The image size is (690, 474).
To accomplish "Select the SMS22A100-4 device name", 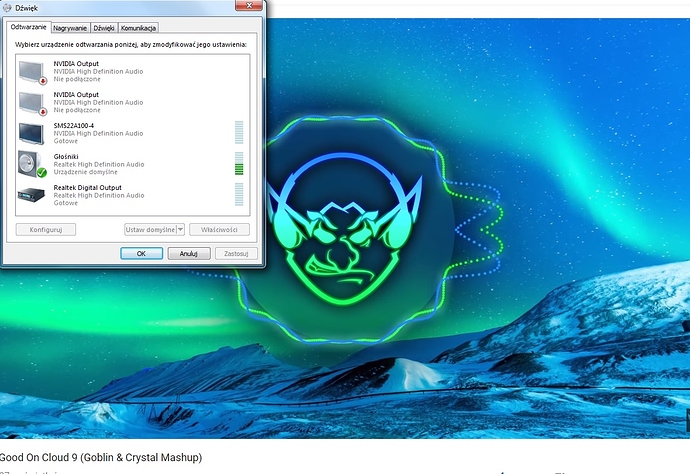I will (x=73, y=125).
